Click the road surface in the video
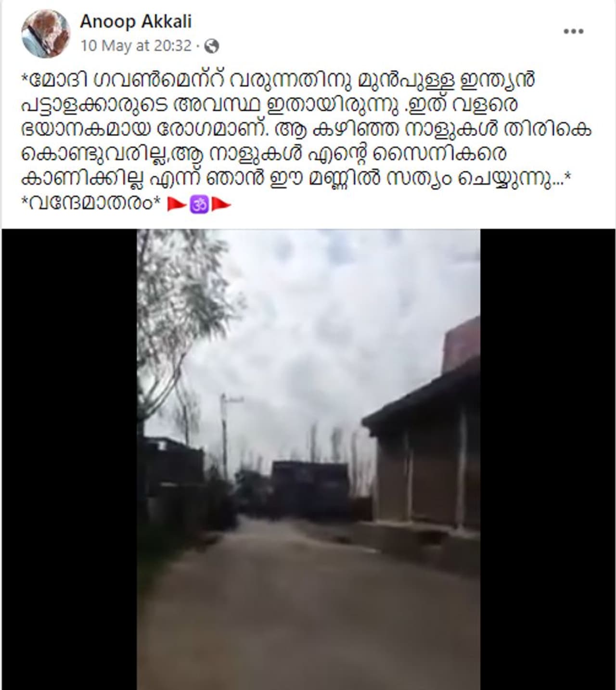Viewport: 616px width, 690px height. [298, 606]
